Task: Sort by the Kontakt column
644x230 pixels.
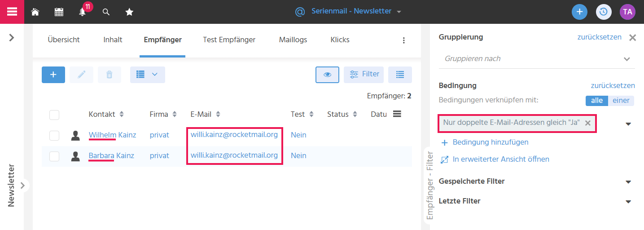Action: tap(106, 115)
